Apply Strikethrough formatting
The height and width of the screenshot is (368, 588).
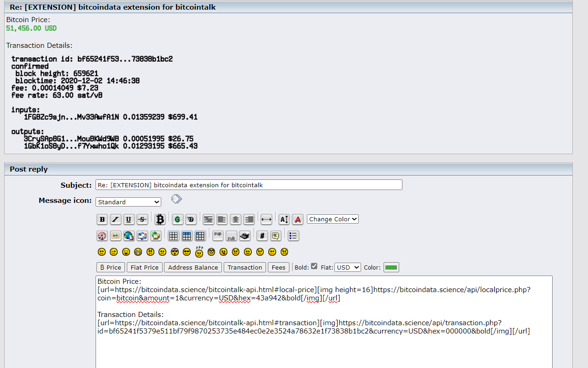(x=142, y=219)
